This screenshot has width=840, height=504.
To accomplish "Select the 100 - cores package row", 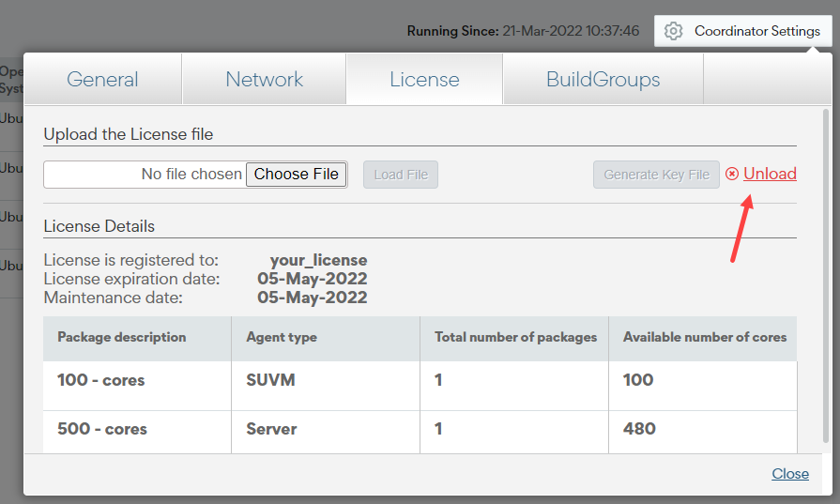I will pyautogui.click(x=101, y=380).
